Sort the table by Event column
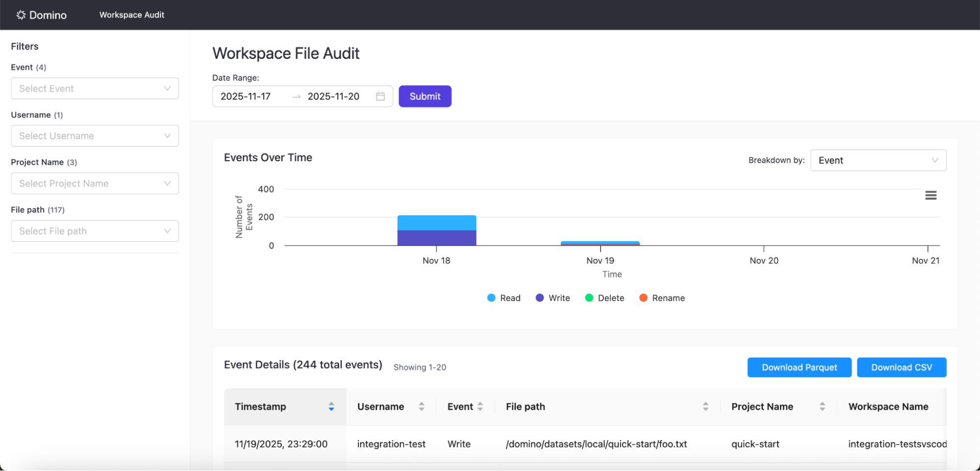Image resolution: width=980 pixels, height=471 pixels. point(481,406)
